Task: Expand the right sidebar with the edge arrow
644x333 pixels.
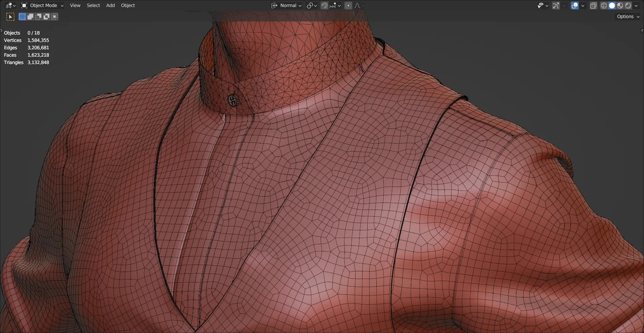Action: click(x=642, y=31)
